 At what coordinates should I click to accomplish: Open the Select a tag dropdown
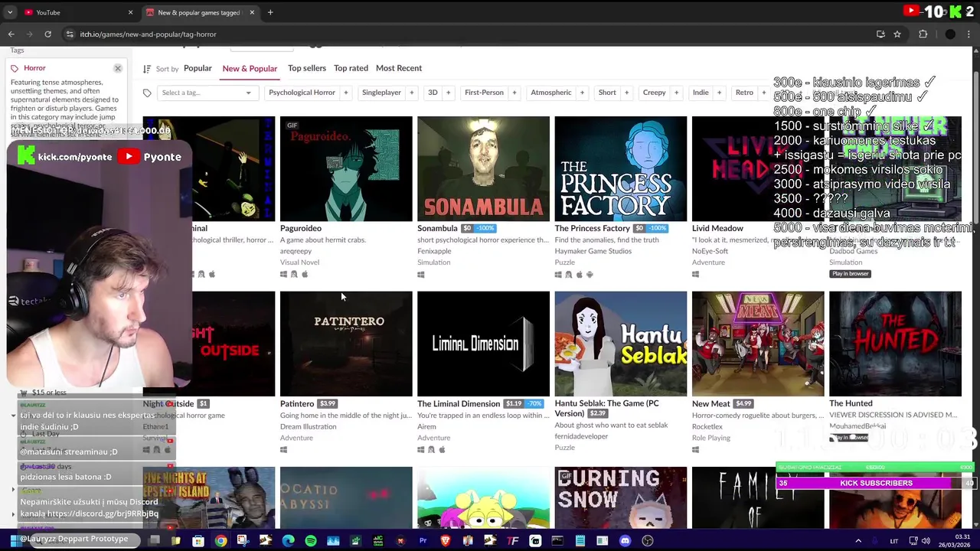(206, 93)
